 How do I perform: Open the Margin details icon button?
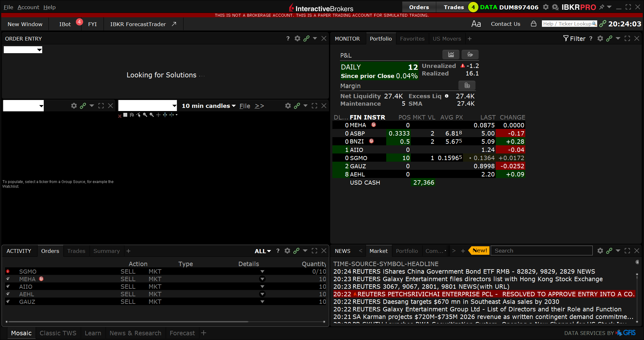tap(467, 85)
